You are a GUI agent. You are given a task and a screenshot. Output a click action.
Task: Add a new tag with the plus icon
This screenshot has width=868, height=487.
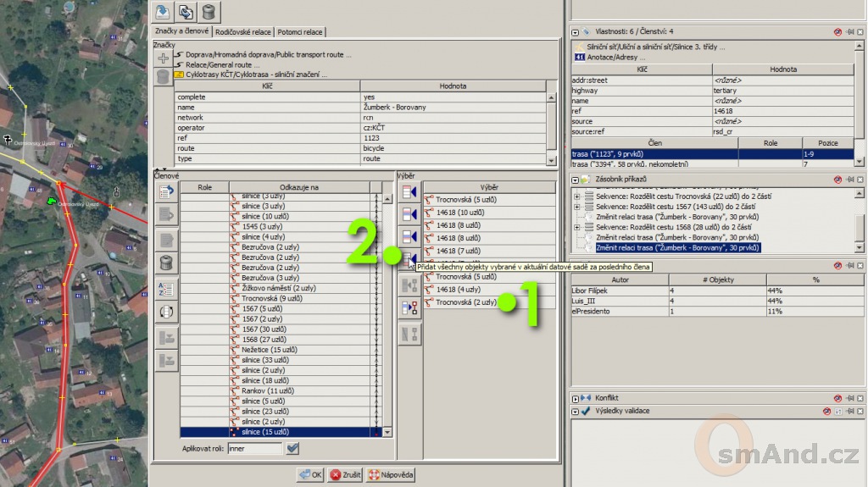163,58
